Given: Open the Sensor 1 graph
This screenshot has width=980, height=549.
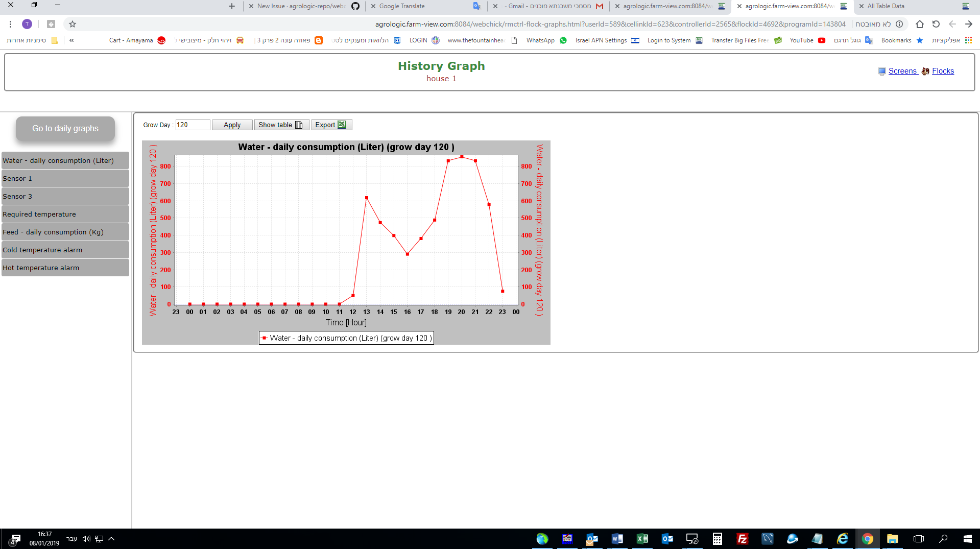Looking at the screenshot, I should [x=65, y=178].
